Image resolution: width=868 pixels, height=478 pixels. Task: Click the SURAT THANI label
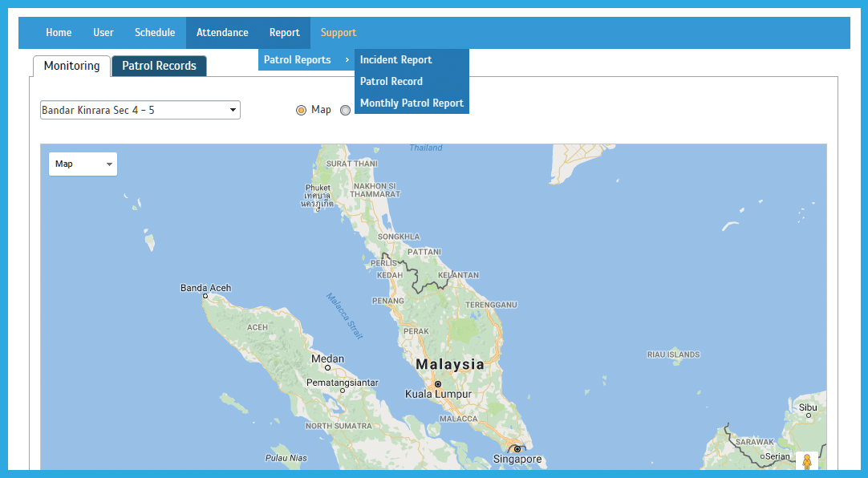coord(351,164)
